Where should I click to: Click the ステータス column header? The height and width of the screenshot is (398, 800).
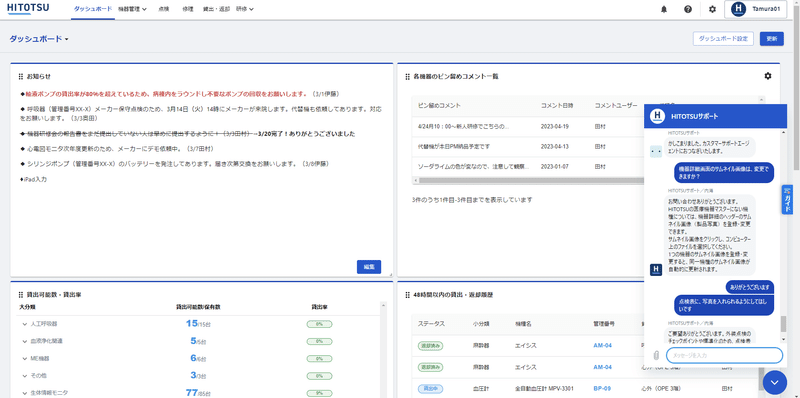(431, 324)
